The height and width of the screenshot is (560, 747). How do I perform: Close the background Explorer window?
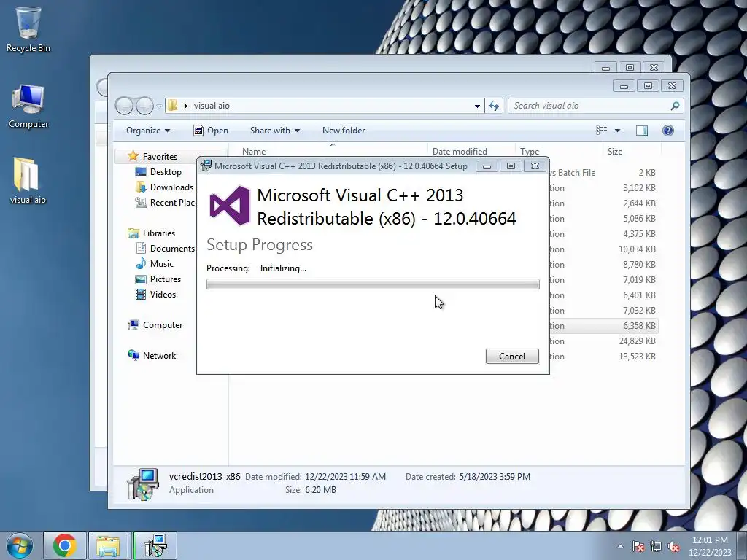click(x=654, y=68)
